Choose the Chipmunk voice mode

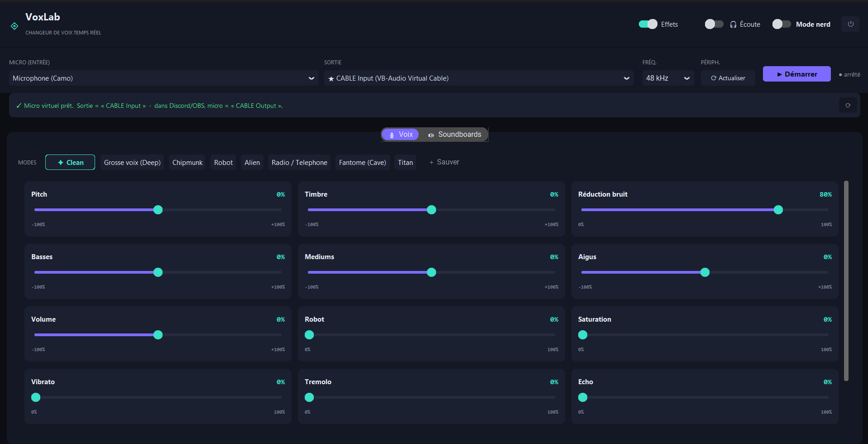pyautogui.click(x=187, y=162)
